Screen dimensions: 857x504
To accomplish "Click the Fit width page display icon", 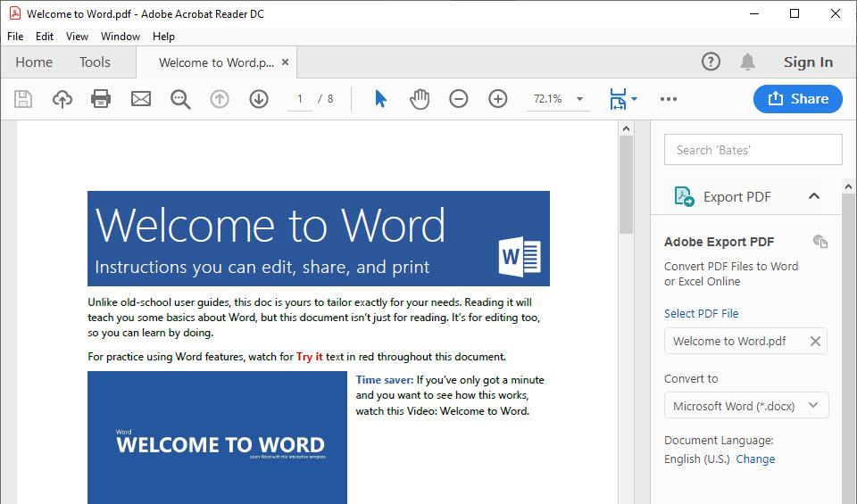I will pos(618,99).
